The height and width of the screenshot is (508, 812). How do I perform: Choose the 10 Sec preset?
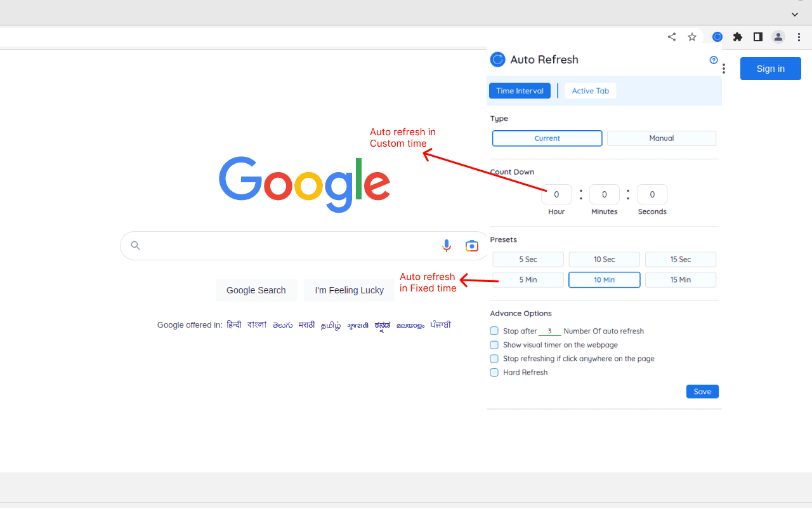click(x=605, y=260)
